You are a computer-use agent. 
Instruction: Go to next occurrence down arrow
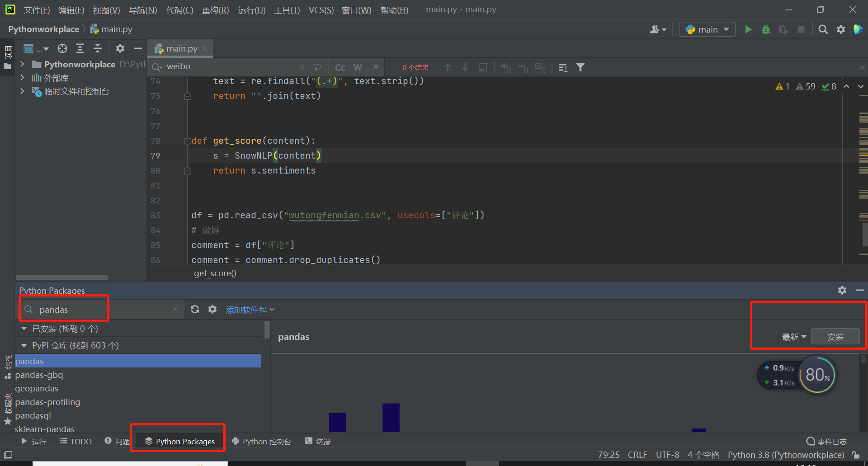pyautogui.click(x=465, y=67)
